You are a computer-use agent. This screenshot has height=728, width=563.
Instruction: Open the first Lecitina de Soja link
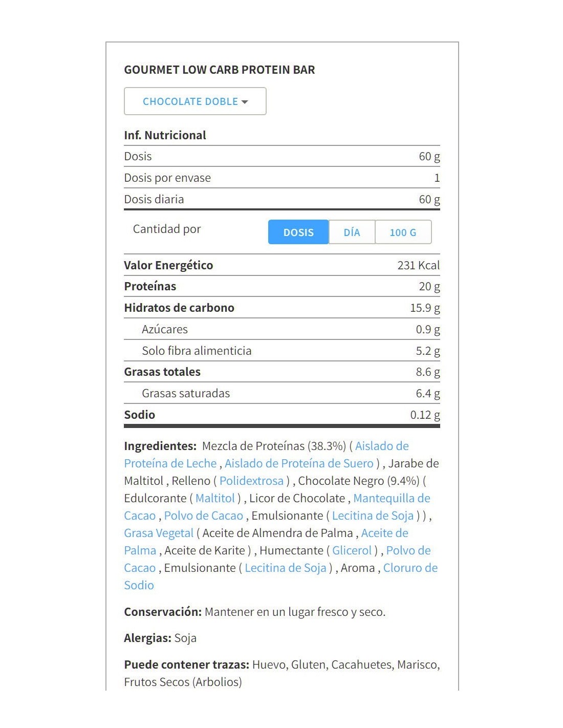373,516
